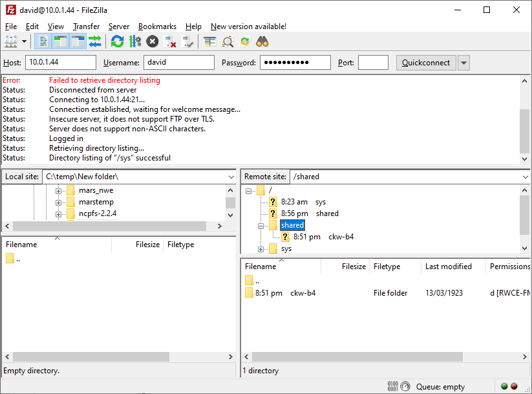Select marstemp in local tree
This screenshot has height=394, width=532.
click(96, 202)
